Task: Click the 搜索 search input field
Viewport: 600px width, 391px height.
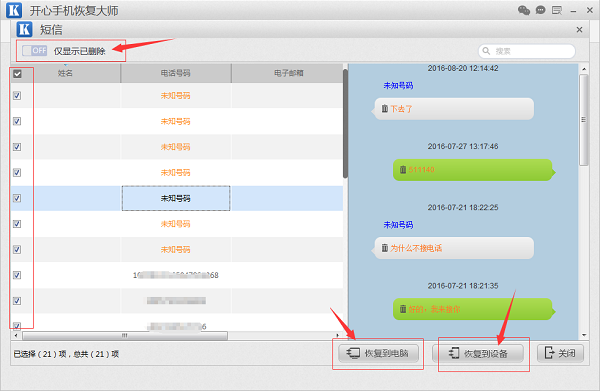Action: tap(527, 51)
